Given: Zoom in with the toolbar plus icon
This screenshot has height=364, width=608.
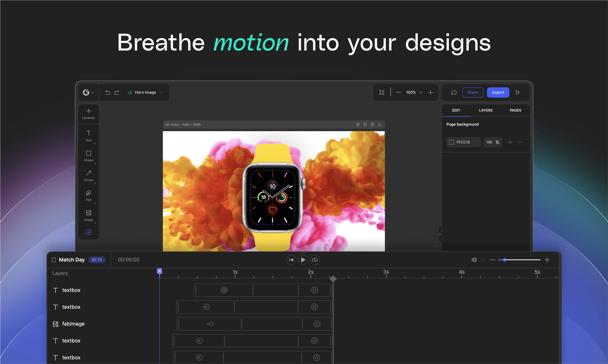Looking at the screenshot, I should click(430, 92).
